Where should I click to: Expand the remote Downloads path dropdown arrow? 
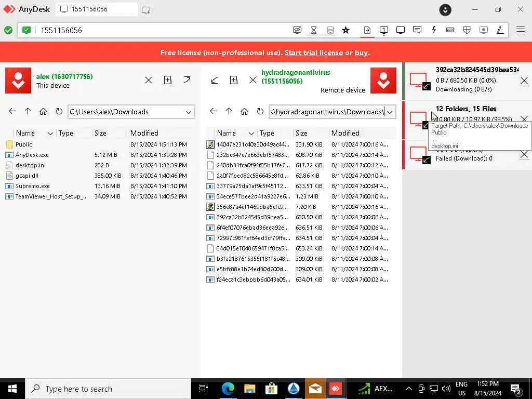(x=390, y=112)
